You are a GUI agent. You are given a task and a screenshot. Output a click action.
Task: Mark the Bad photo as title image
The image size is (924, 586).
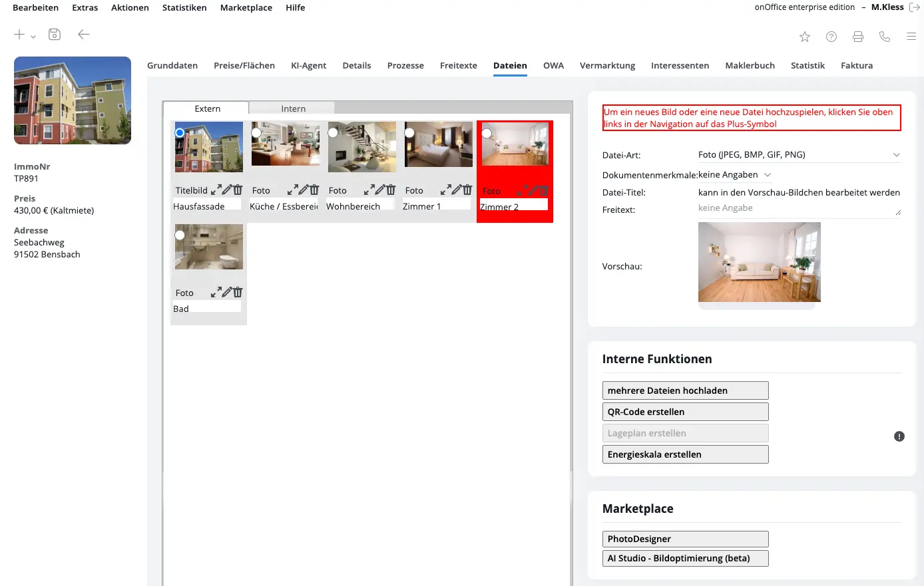(x=179, y=234)
